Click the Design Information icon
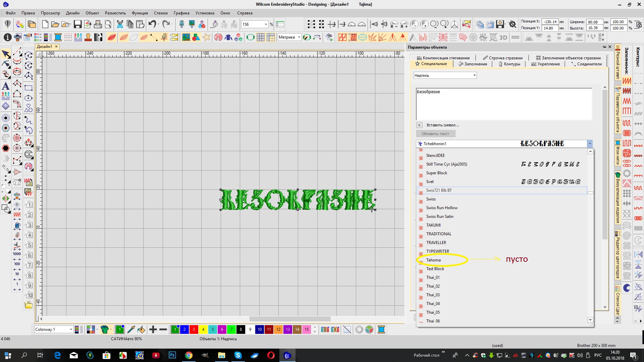The width and height of the screenshot is (644, 362). click(x=7, y=37)
